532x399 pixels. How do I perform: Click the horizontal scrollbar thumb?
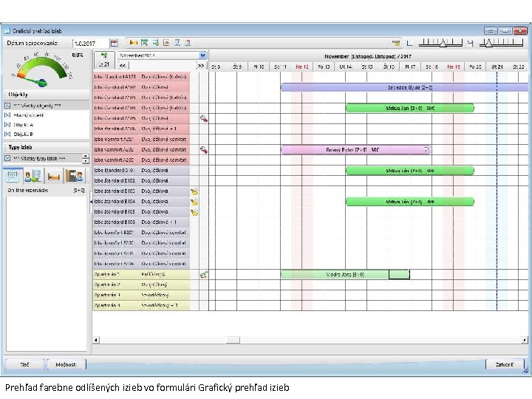click(233, 340)
